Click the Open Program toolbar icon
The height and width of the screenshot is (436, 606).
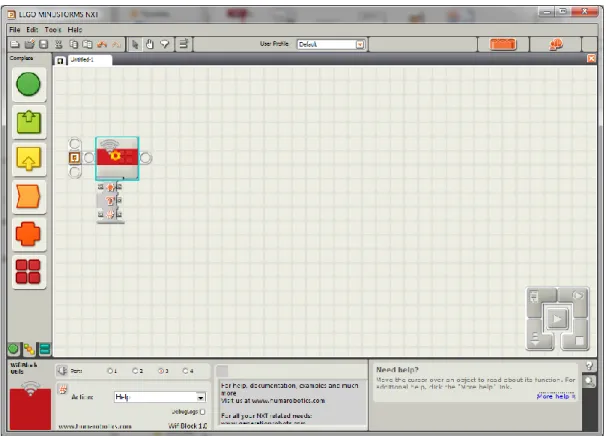(x=29, y=44)
